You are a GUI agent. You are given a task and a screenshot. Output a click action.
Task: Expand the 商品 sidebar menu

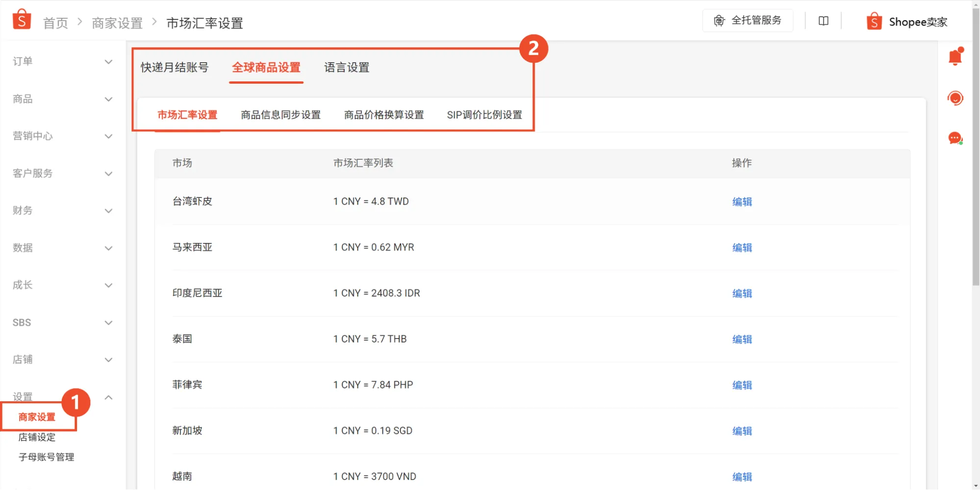point(108,99)
